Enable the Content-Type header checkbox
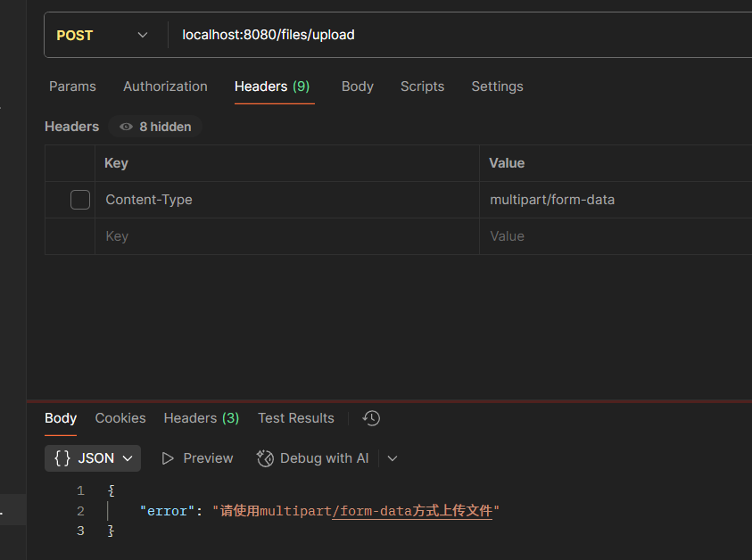Image resolution: width=752 pixels, height=560 pixels. tap(80, 200)
